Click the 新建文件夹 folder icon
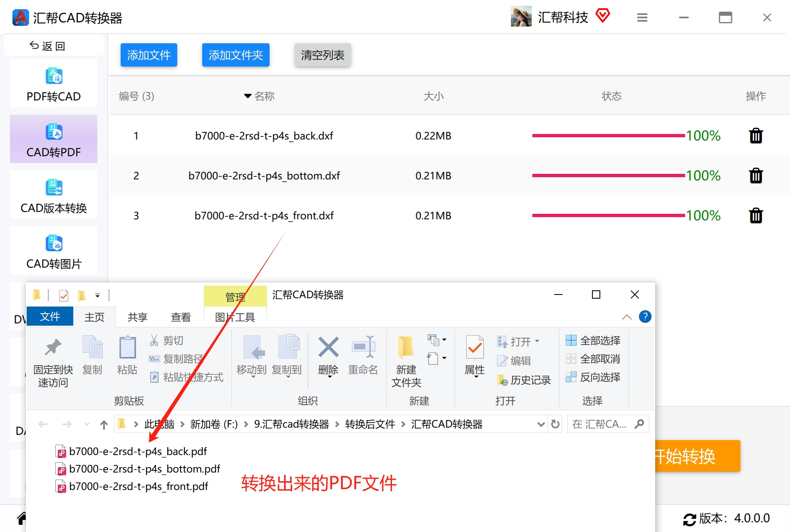Screen dimensions: 790x532 coord(406,348)
